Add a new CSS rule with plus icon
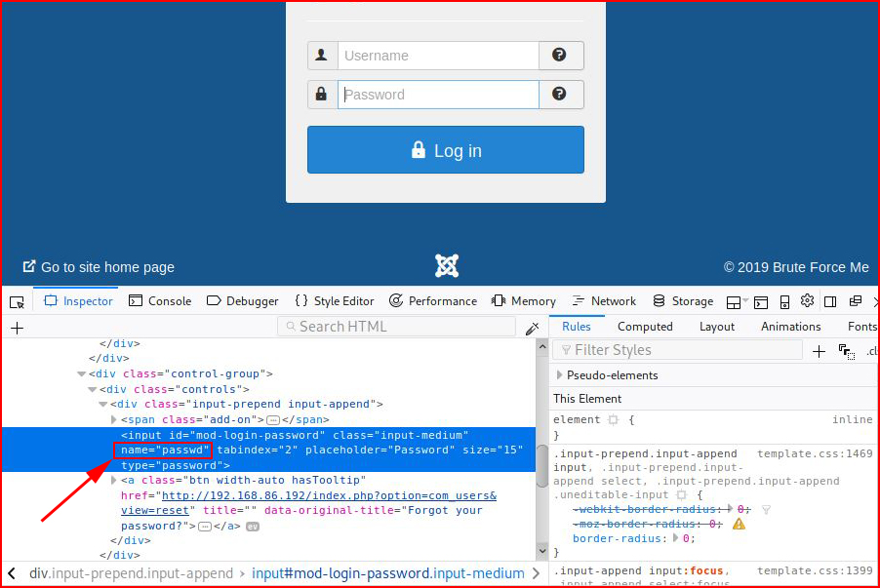Screen dimensions: 880x588 click(819, 352)
